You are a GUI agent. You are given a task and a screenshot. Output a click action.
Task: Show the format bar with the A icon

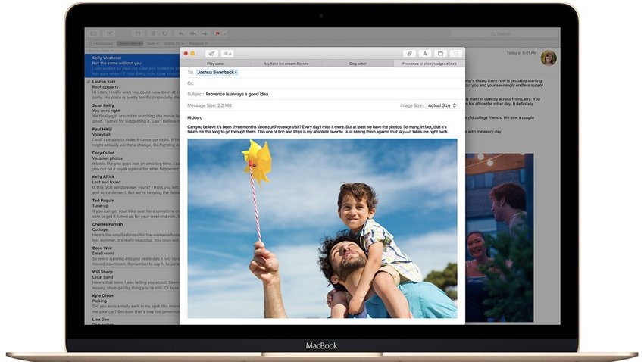click(x=425, y=53)
